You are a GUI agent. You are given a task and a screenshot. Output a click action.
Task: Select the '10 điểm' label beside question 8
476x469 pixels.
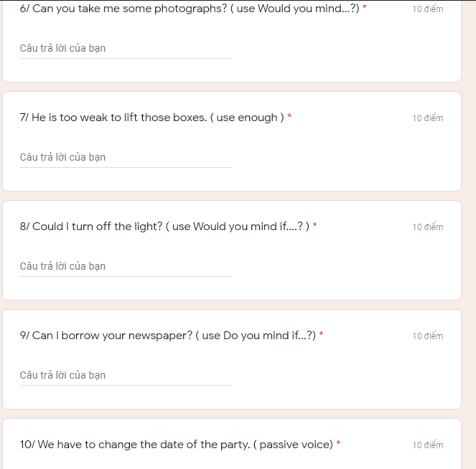point(428,227)
